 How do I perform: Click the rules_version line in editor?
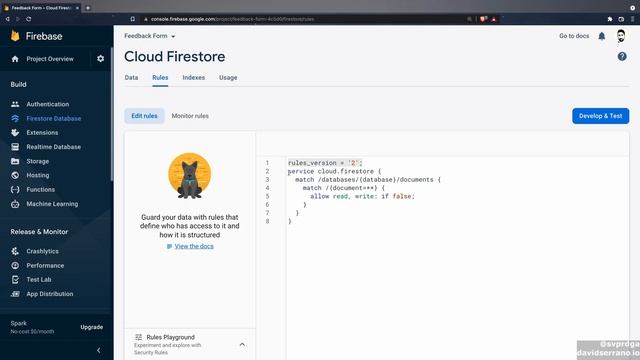tap(325, 163)
